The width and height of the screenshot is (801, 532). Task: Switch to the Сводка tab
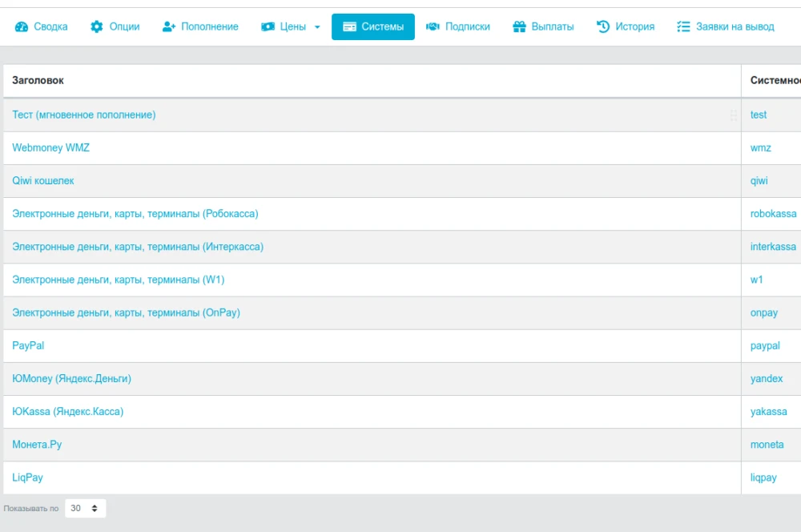(x=42, y=26)
